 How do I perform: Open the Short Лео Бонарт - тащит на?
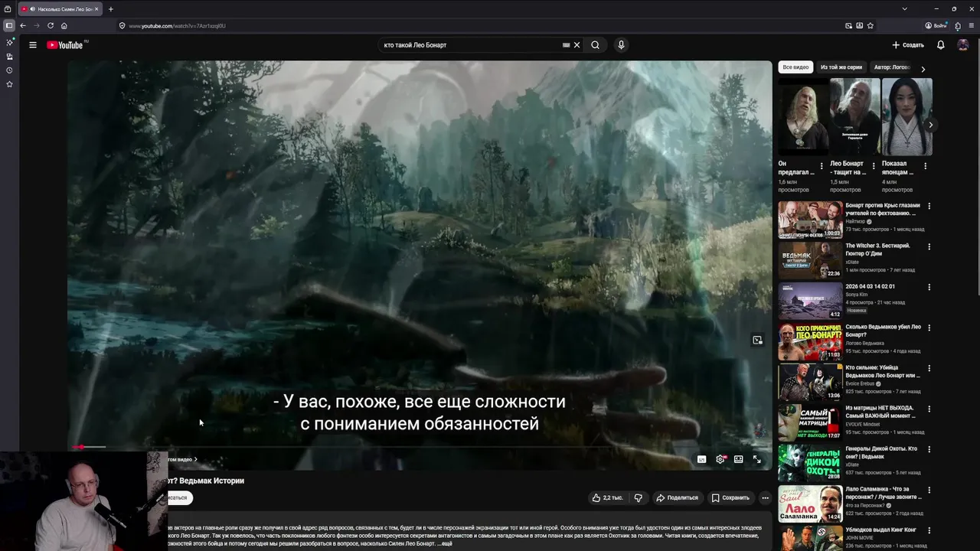tap(854, 117)
